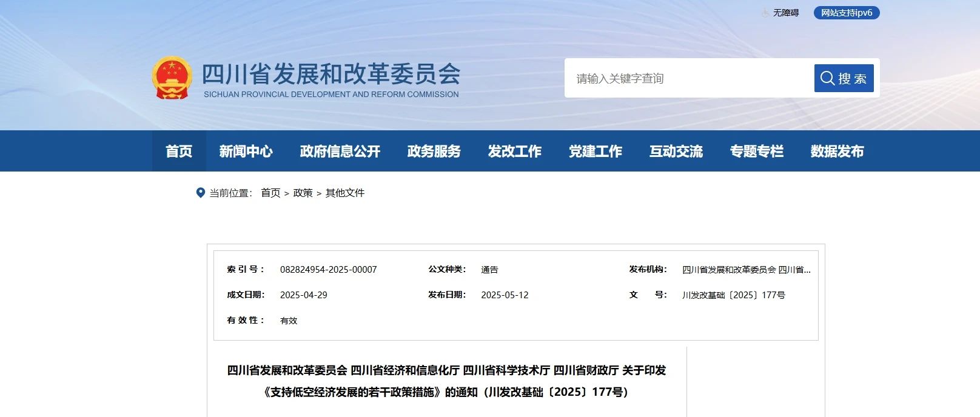Click the location pin icon in breadcrumb
This screenshot has width=980, height=417.
201,193
